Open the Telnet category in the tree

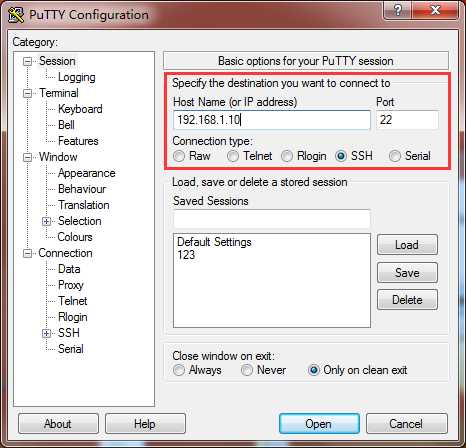(x=72, y=301)
